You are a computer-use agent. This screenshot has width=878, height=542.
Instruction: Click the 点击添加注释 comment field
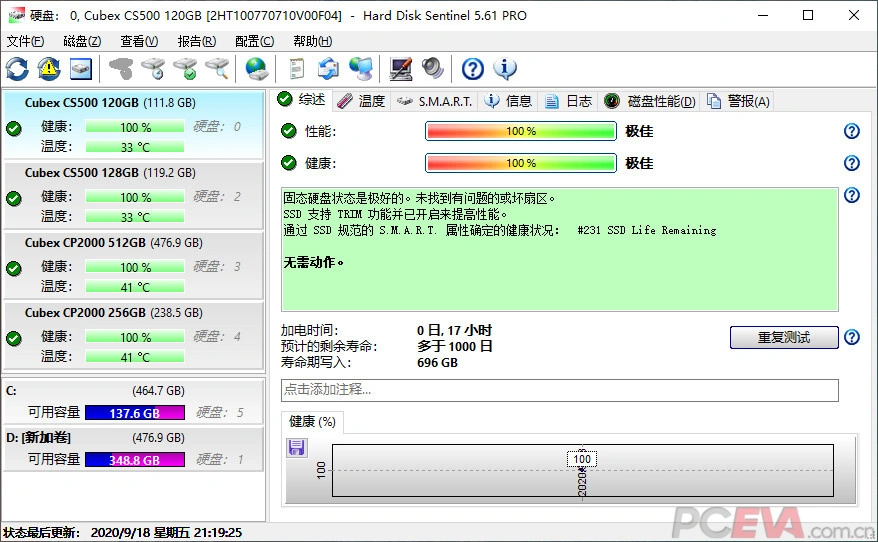pyautogui.click(x=560, y=390)
